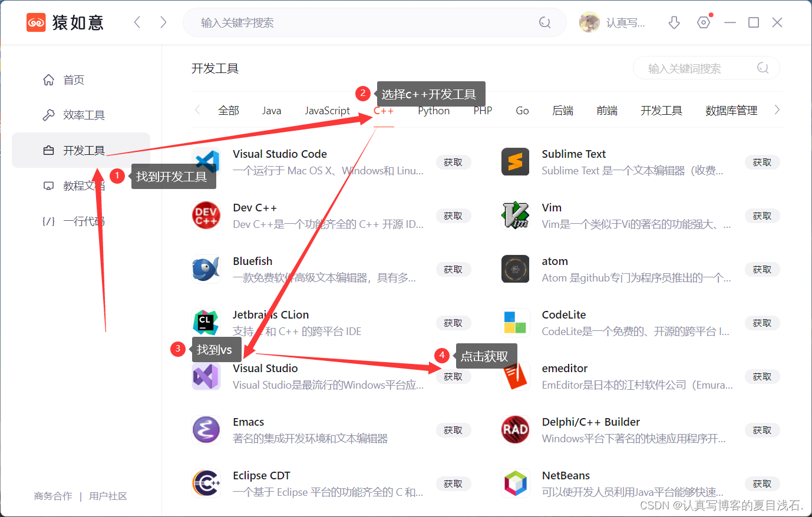Switch to the Python tab
This screenshot has height=517, width=812.
(x=434, y=111)
